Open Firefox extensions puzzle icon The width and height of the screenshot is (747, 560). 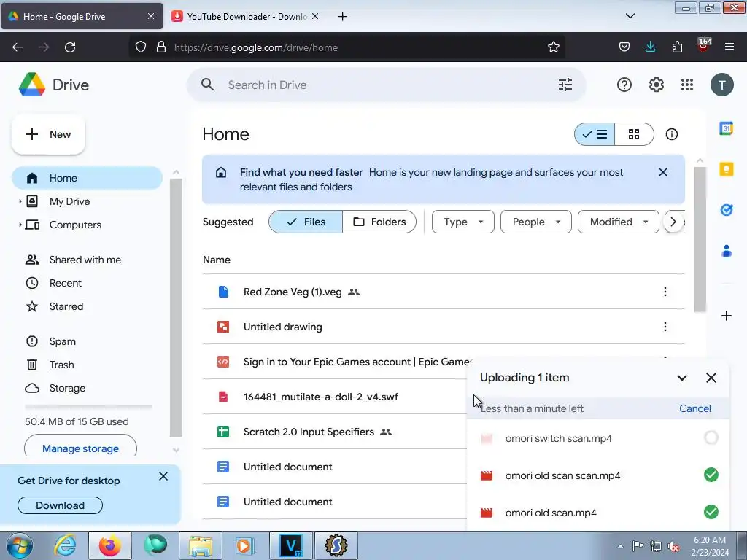[x=677, y=47]
